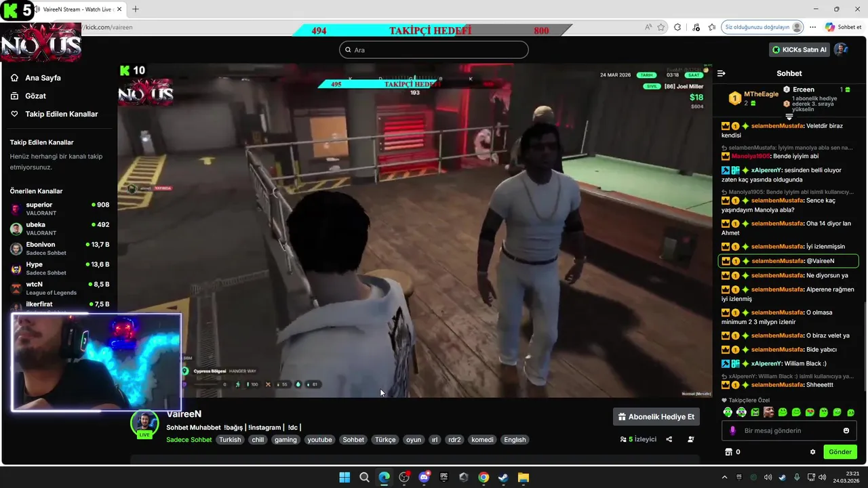Viewport: 868px width, 488px height.
Task: Click the Takipçilere Özel emote label
Action: coord(745,401)
